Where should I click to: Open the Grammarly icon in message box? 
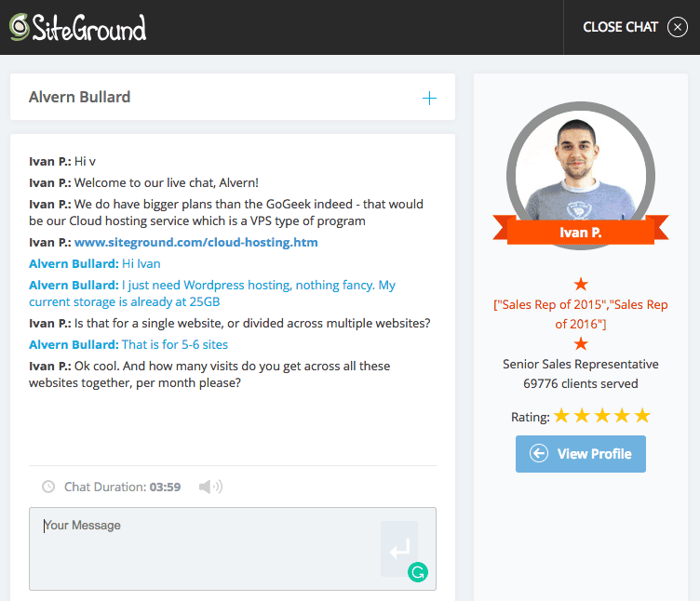(x=418, y=572)
